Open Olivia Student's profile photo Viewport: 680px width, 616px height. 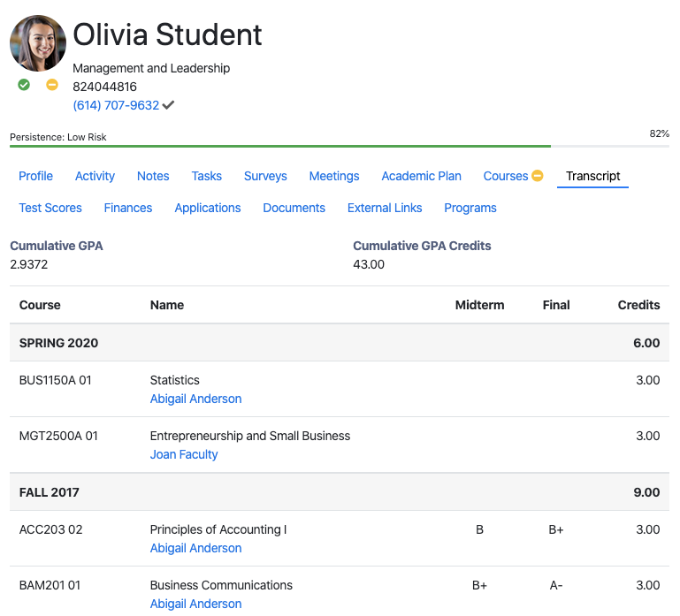tap(38, 43)
